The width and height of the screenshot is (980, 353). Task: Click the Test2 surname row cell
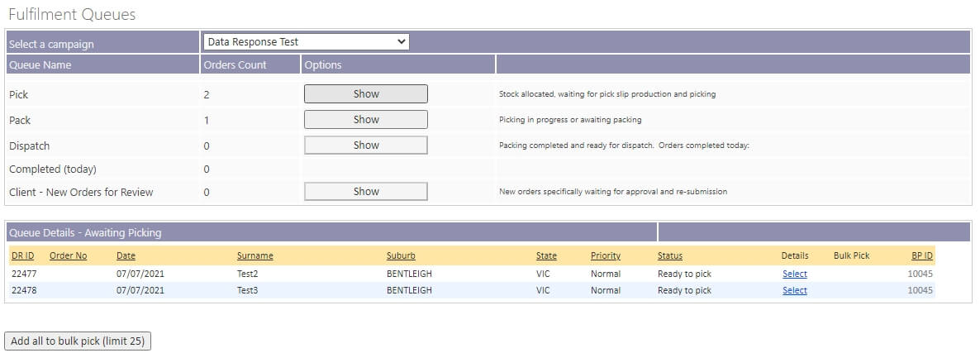tap(248, 274)
